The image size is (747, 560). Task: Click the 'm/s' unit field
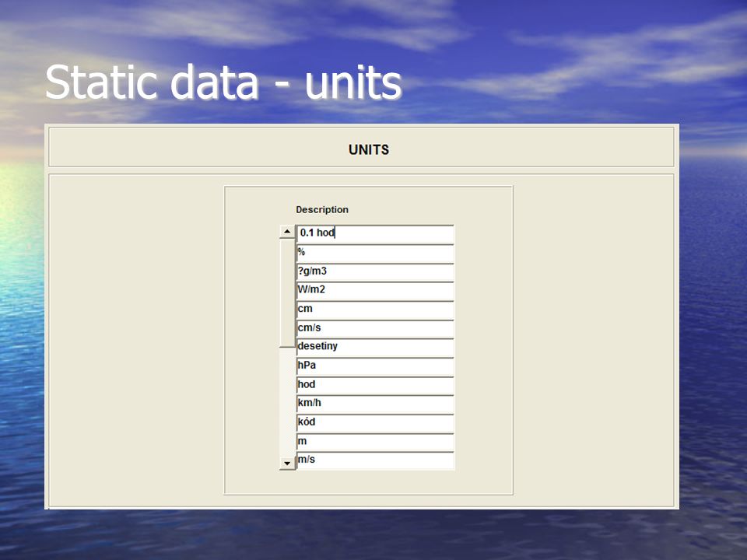coord(375,461)
